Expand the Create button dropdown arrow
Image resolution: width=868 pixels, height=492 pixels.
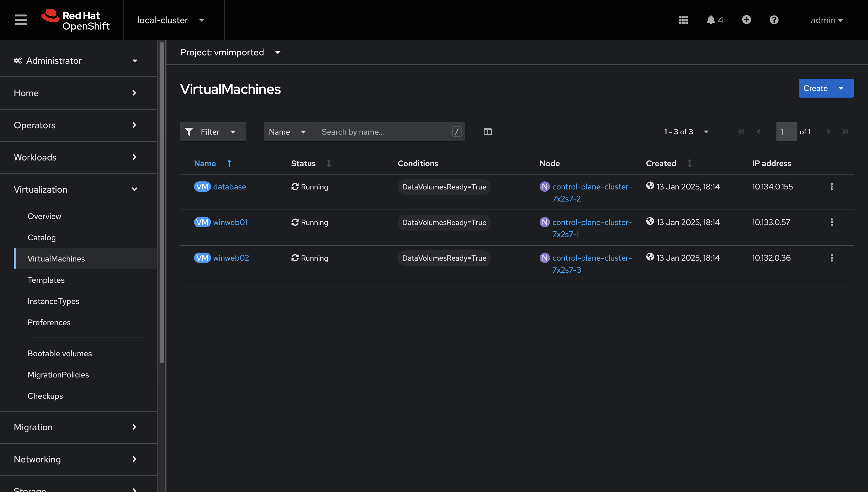point(841,88)
